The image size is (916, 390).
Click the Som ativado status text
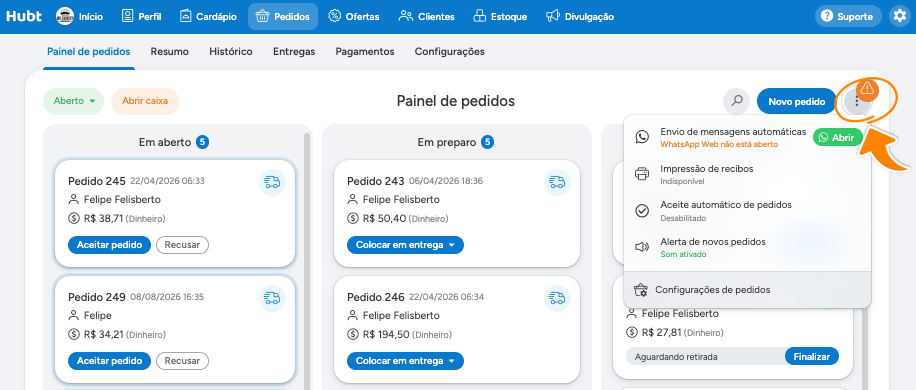pos(683,255)
